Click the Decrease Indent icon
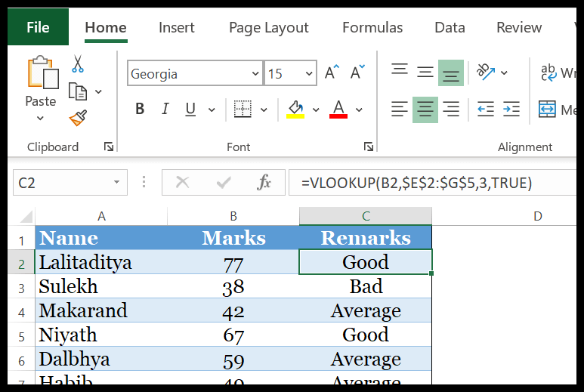Viewport: 584px width, 392px height. (486, 110)
